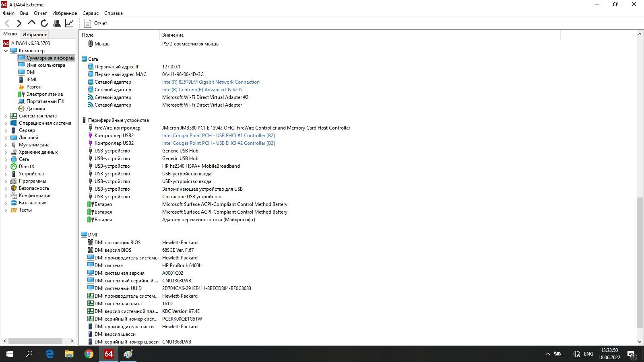Click the Отчёт report toolbar button

coord(96,23)
